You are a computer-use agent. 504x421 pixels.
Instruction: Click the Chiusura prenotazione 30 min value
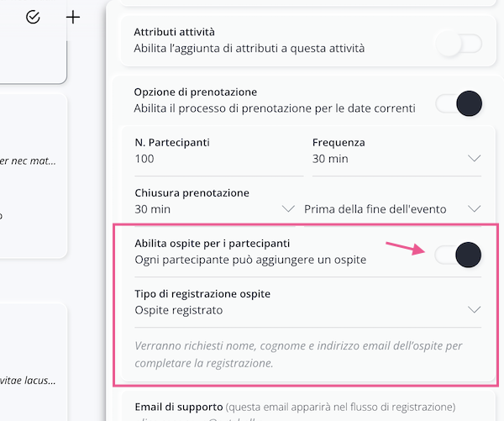(153, 208)
